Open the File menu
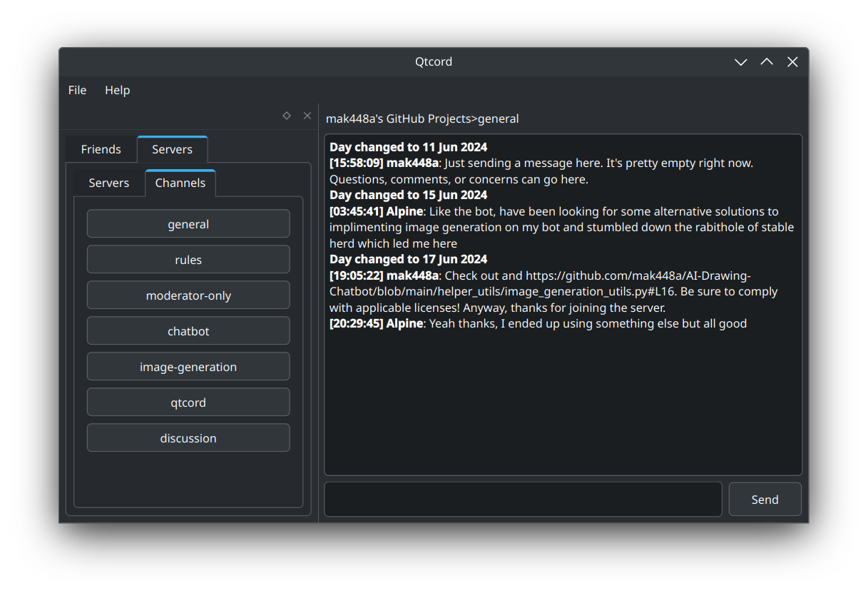This screenshot has height=593, width=868. (x=77, y=90)
